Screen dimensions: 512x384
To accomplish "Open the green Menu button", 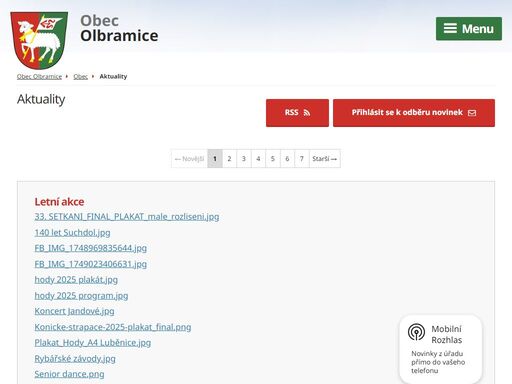I will click(x=469, y=29).
